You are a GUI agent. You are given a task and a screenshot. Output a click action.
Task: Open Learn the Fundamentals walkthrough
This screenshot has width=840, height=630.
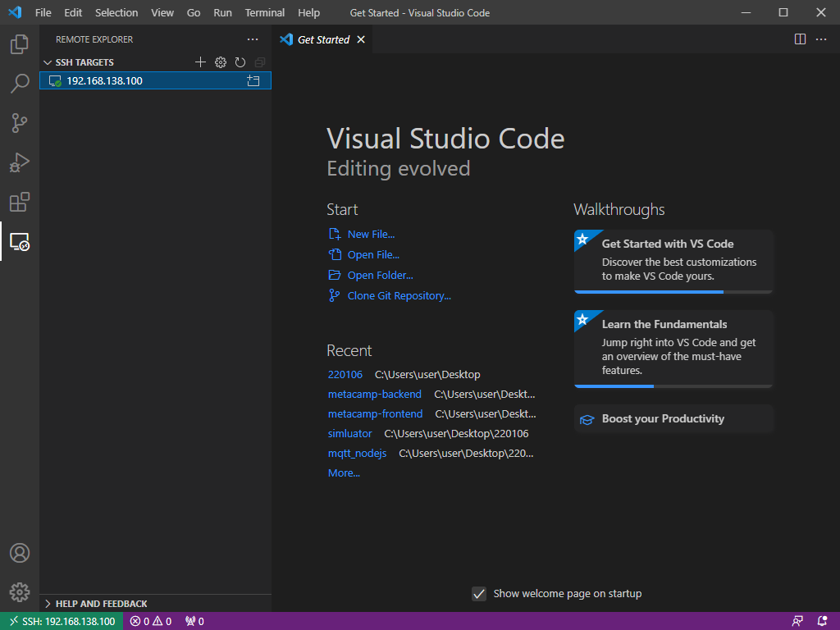pyautogui.click(x=673, y=349)
